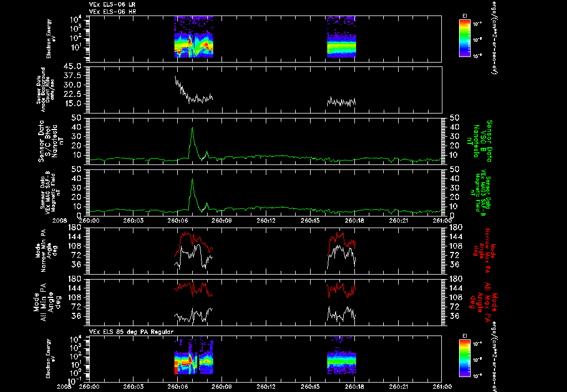Click the "260:12" time label under the MAG SAF-B panel
Image resolution: width=567 pixels, height=392 pixels.
pyautogui.click(x=266, y=220)
